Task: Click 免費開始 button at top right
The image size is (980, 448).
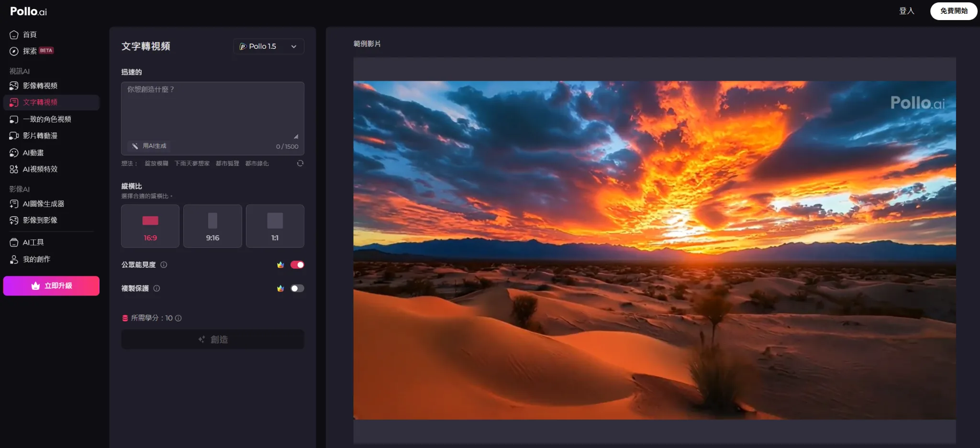Action: pos(953,11)
